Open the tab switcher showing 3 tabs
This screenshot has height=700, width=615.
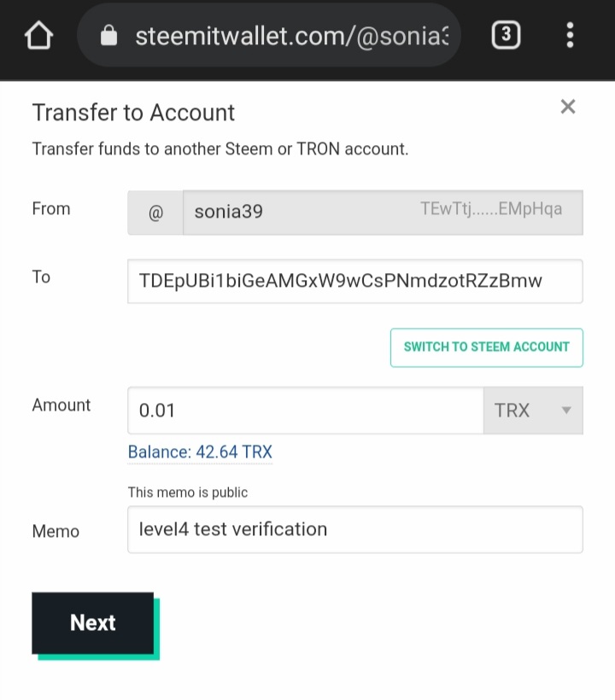[506, 36]
